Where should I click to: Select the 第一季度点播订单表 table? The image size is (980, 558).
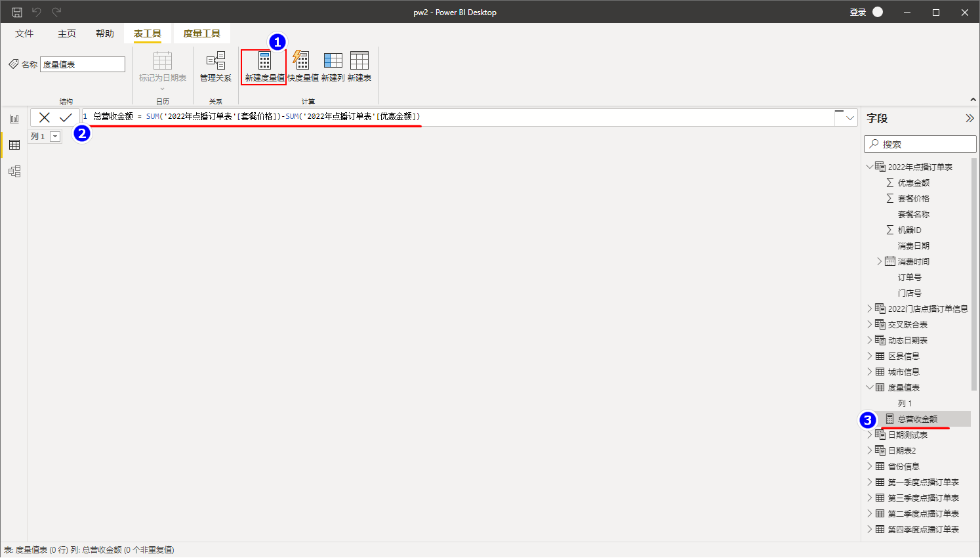923,482
